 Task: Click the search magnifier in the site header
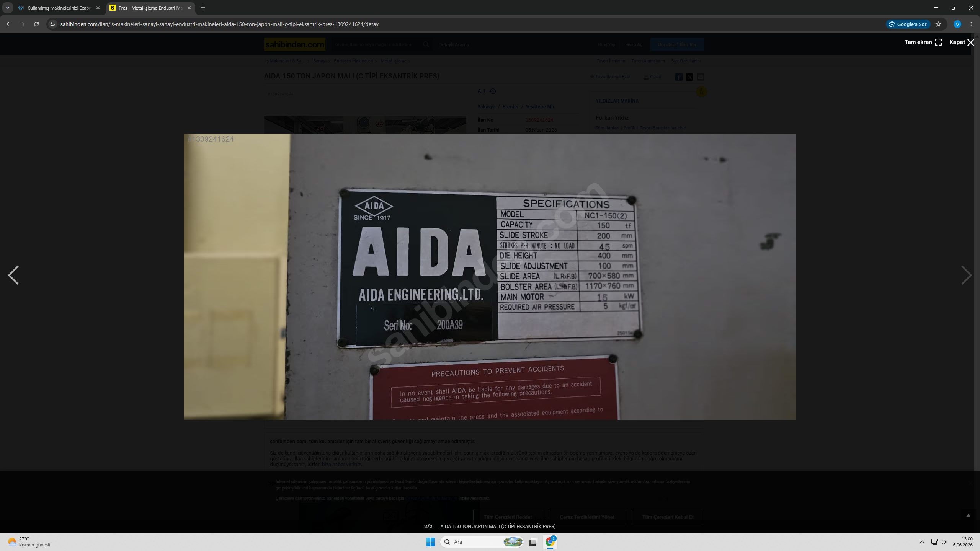(426, 44)
